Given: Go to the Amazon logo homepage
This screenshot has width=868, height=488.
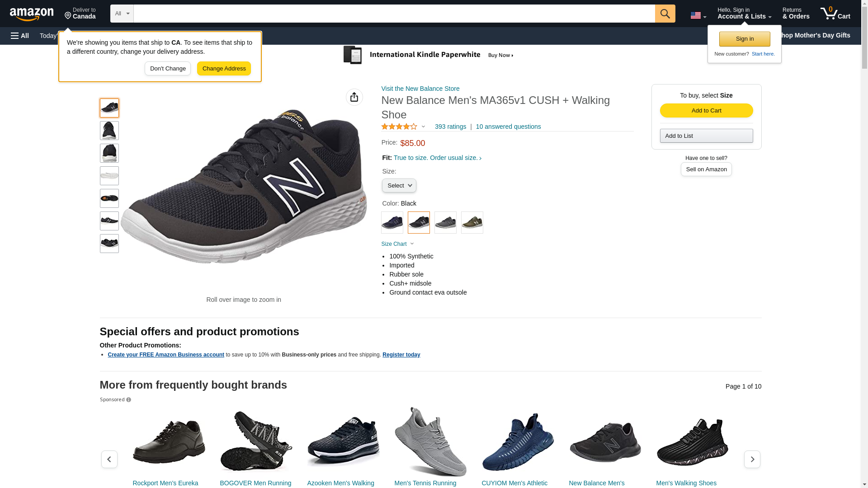Looking at the screenshot, I should coord(32,14).
